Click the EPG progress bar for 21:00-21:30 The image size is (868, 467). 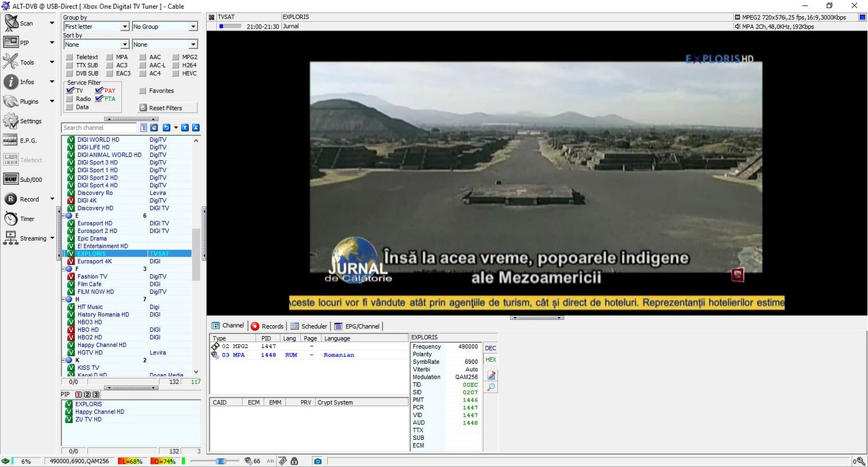point(231,26)
